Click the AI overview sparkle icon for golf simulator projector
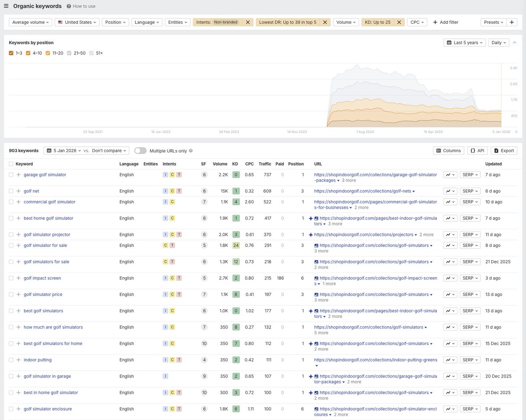 [311, 235]
